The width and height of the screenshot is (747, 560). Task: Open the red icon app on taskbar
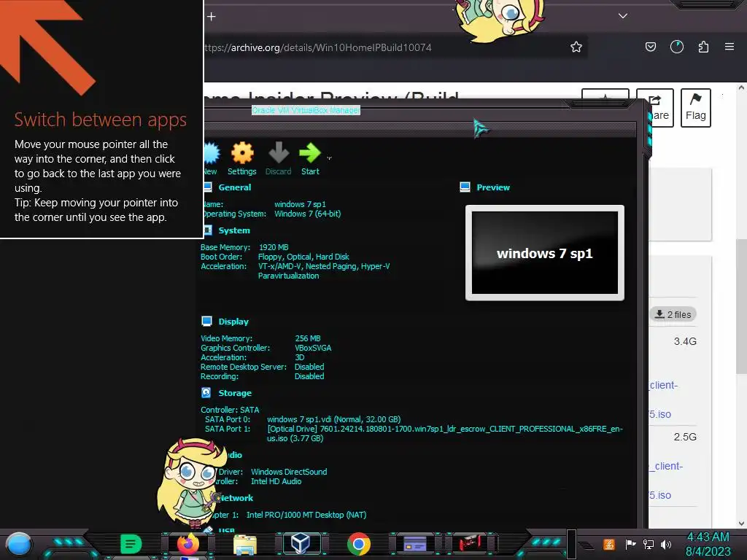(471, 542)
